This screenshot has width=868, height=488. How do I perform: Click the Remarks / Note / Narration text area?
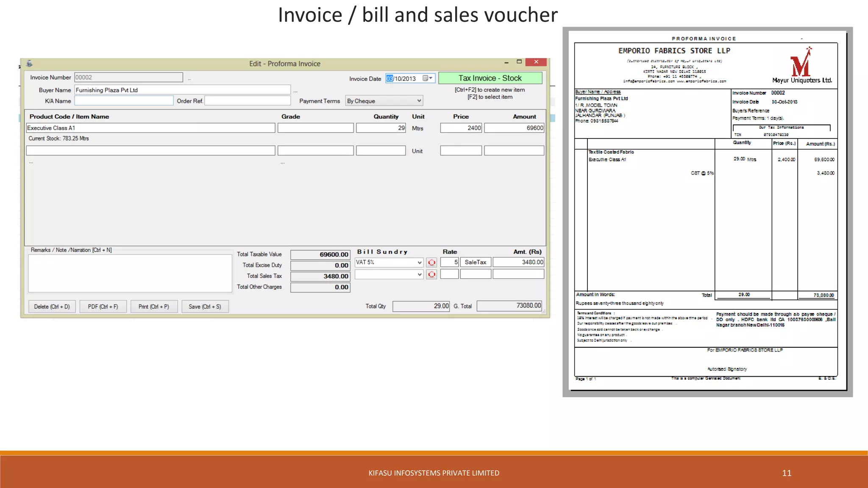[x=130, y=273]
